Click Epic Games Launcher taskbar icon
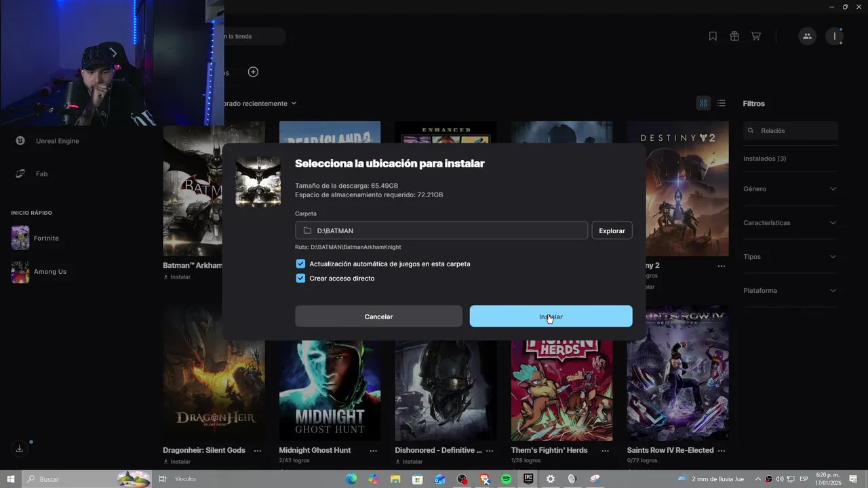Viewport: 868px width, 488px height. coord(528,479)
